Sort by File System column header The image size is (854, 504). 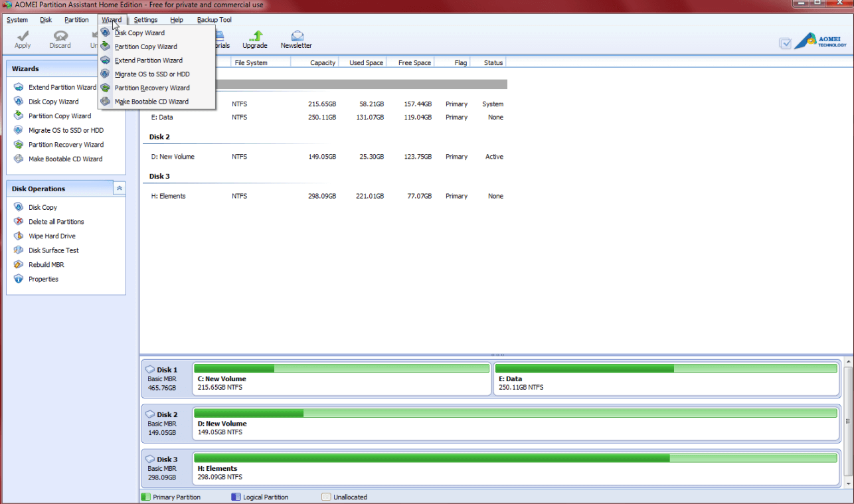pos(260,62)
